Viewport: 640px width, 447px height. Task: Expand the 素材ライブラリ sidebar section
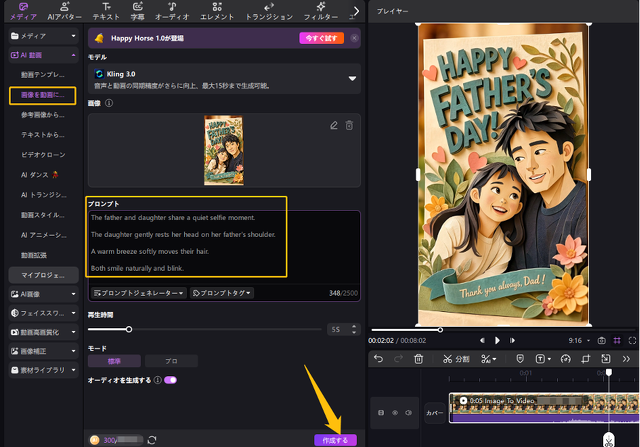coord(43,370)
